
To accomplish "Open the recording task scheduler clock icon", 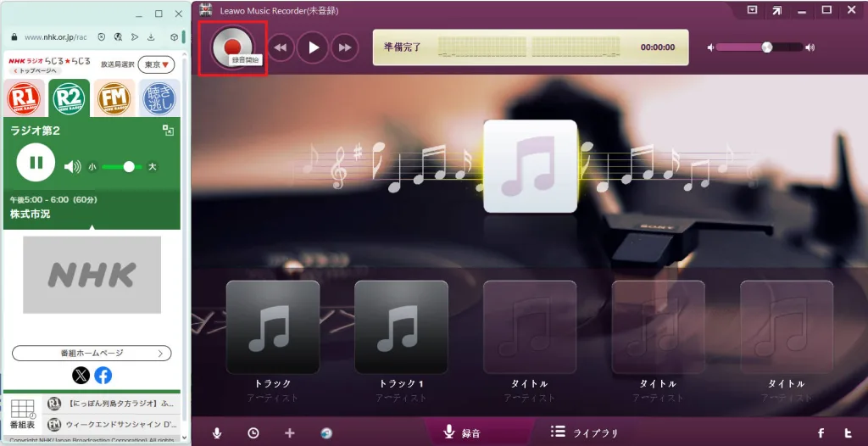I will (x=253, y=433).
